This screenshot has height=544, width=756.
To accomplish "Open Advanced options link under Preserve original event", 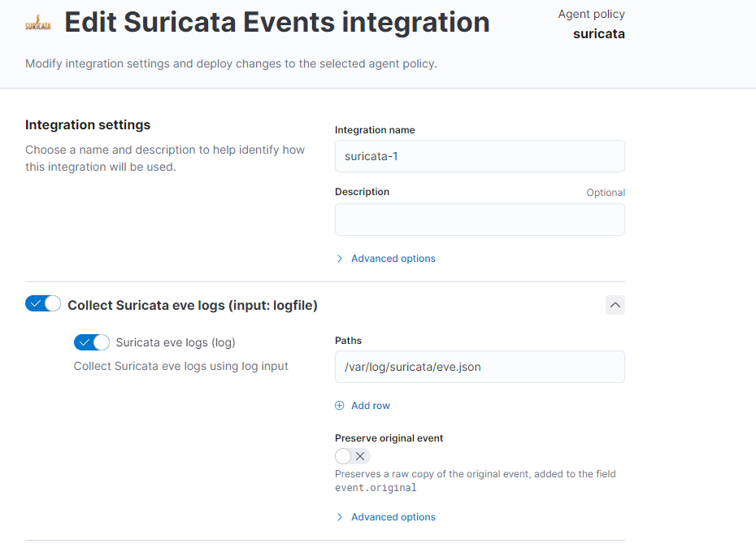I will [393, 517].
